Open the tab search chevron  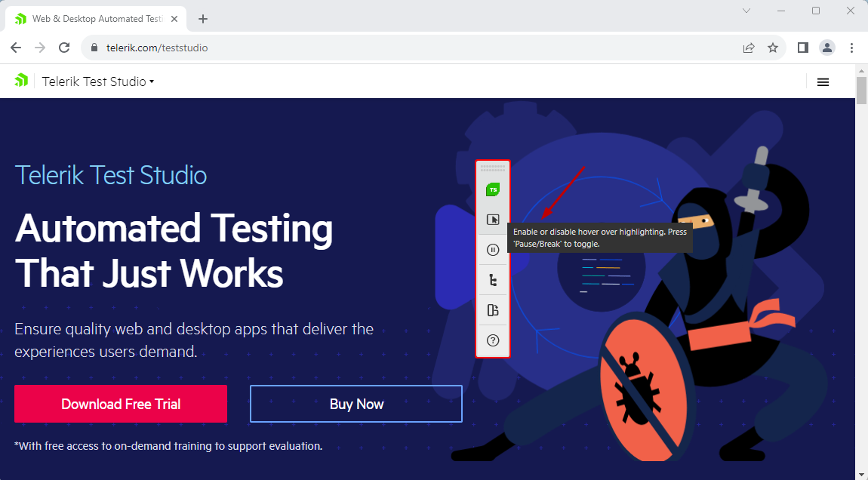click(746, 11)
